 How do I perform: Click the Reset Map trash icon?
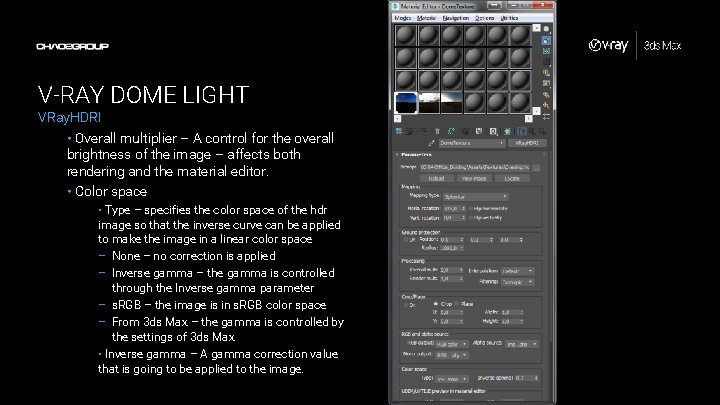[437, 132]
